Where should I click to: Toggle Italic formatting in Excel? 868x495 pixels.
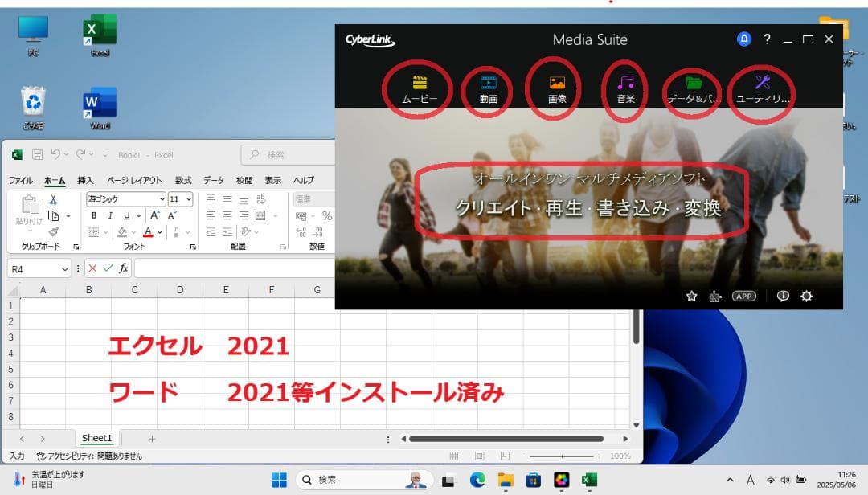tap(110, 215)
